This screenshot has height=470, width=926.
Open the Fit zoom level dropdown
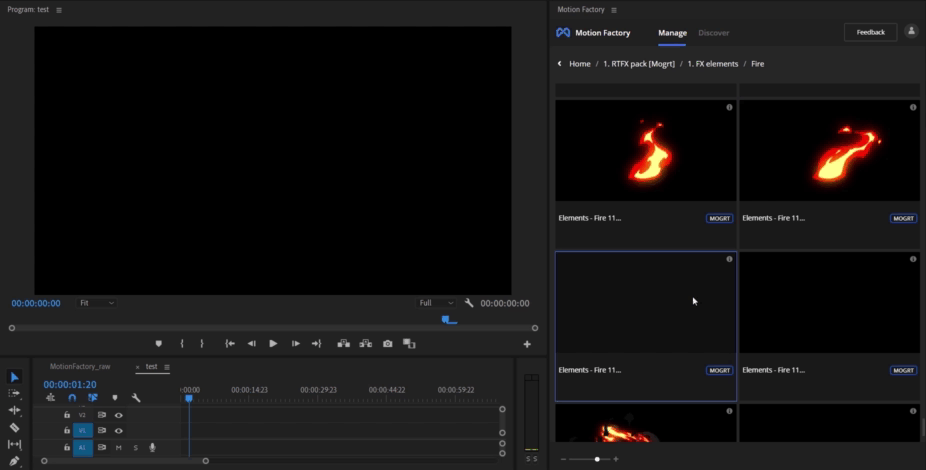[97, 303]
